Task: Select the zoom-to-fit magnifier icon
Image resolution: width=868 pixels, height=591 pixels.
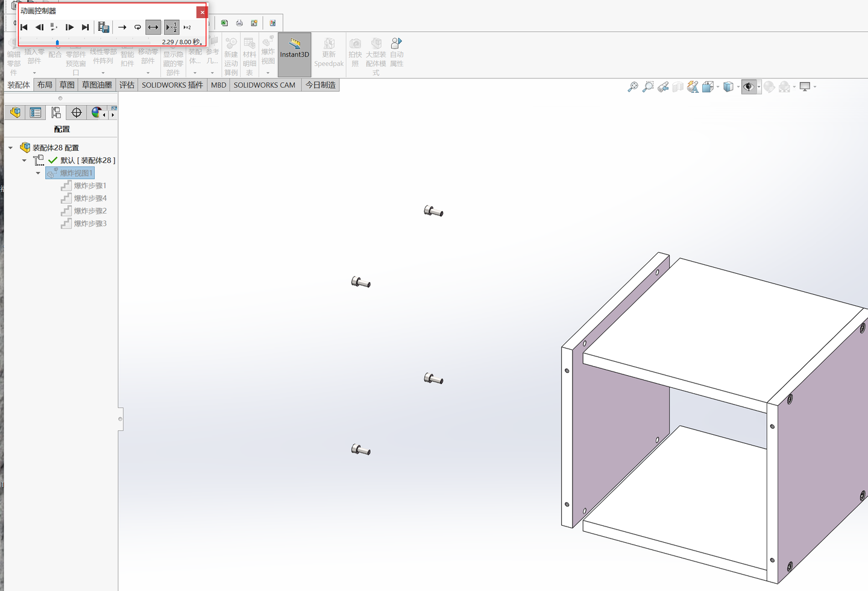Action: point(633,86)
